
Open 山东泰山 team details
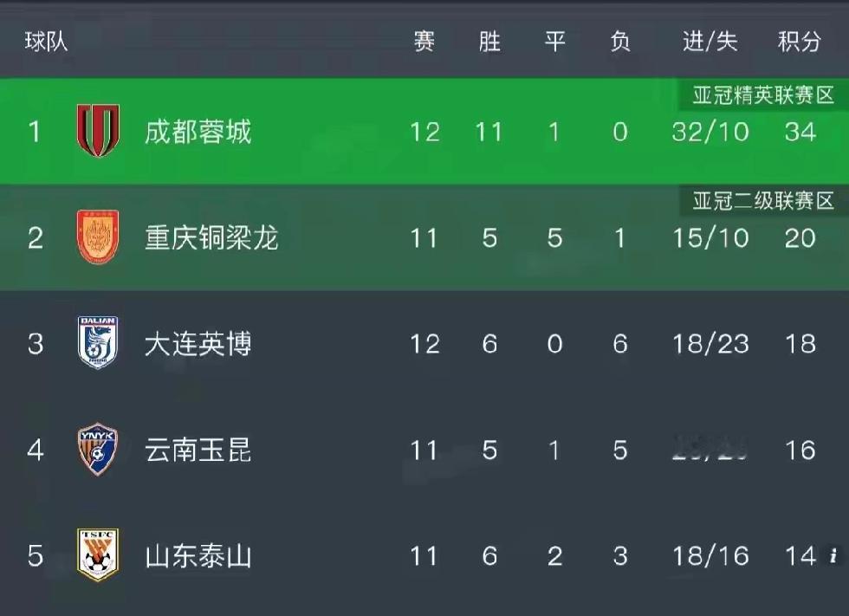pos(198,556)
